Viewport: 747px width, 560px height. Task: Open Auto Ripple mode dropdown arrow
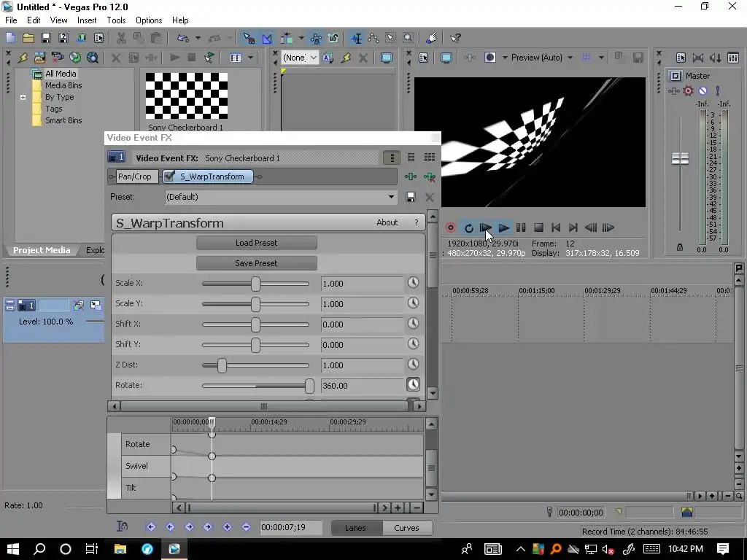301,38
